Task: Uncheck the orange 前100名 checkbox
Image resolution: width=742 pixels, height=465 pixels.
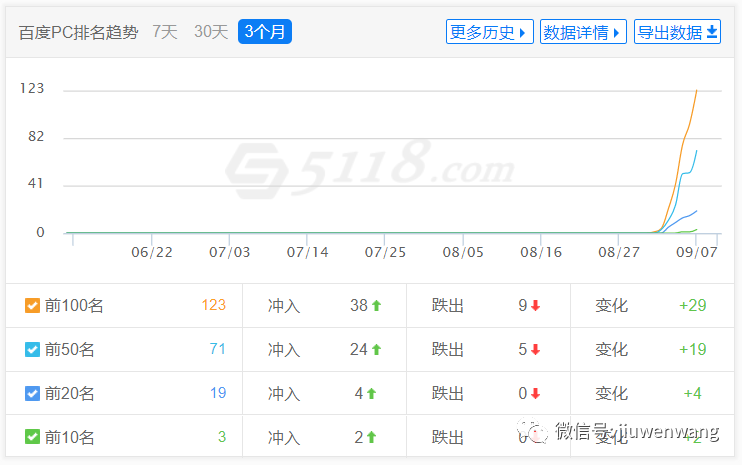Action: 32,306
